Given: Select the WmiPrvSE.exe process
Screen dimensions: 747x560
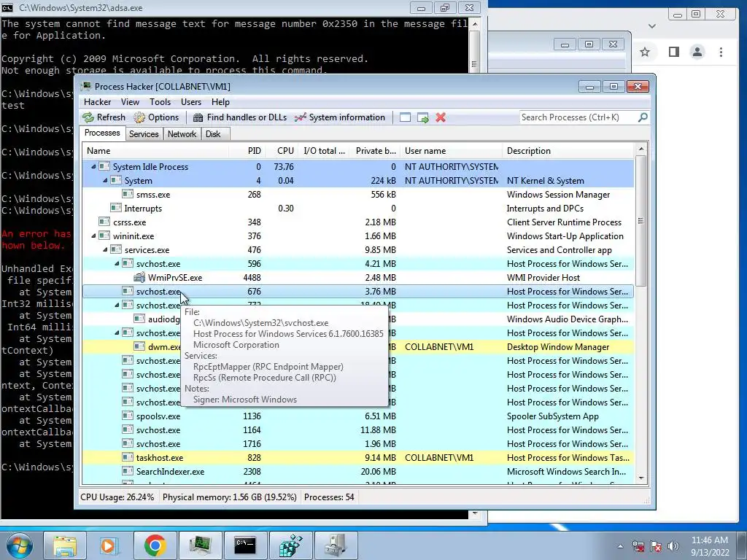Looking at the screenshot, I should pos(358,277).
